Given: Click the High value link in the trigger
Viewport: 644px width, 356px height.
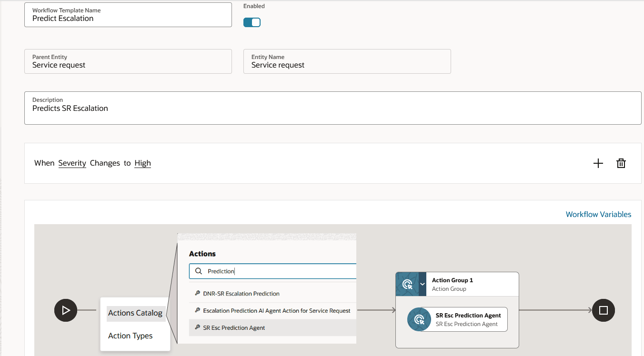Looking at the screenshot, I should coord(142,163).
